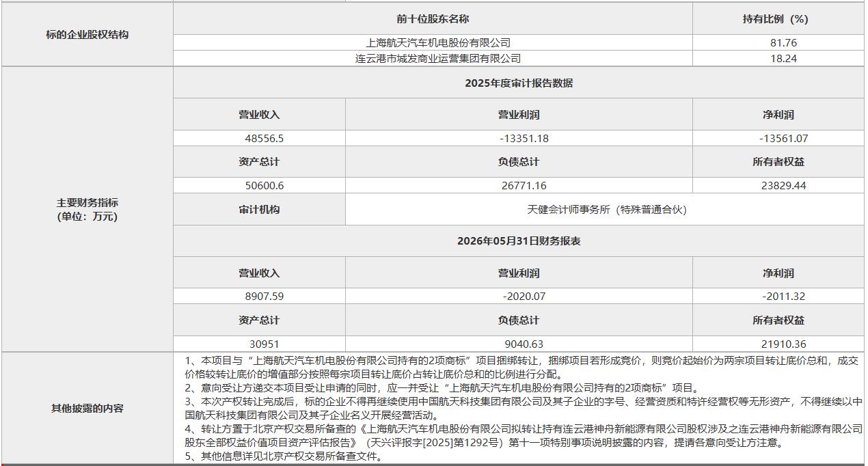Click disclosure item 3 about 中国航天科技集团 字号
Viewport: 868px width, 466px height.
click(524, 408)
